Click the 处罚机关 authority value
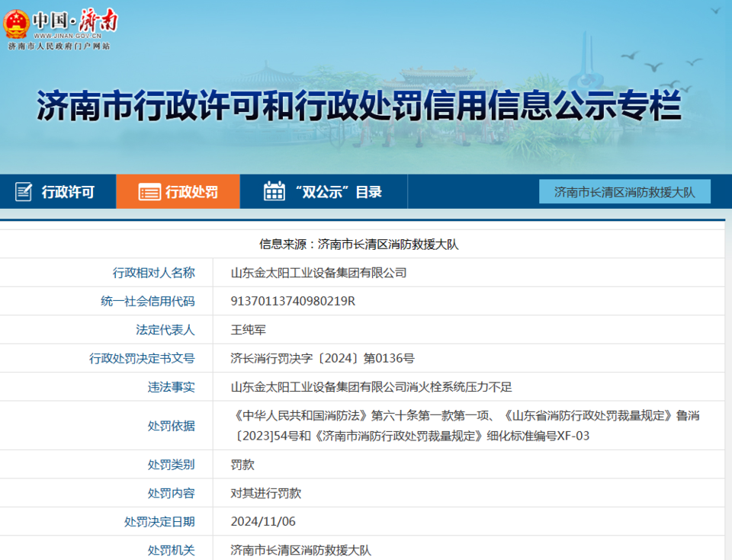This screenshot has width=732, height=560. 301,549
